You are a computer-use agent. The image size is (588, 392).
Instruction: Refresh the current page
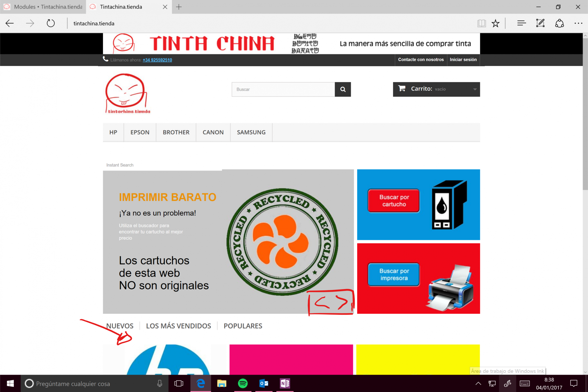50,24
